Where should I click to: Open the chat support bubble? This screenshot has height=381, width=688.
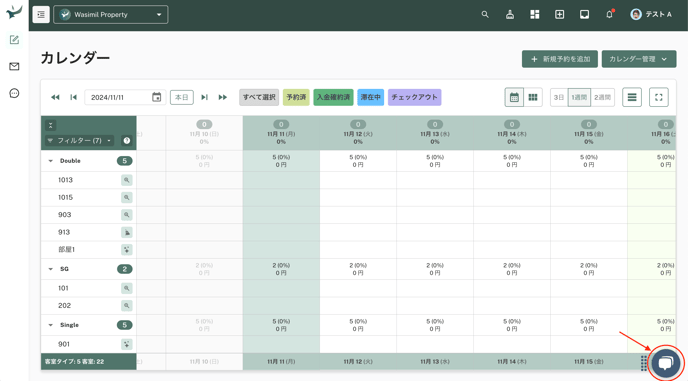666,363
